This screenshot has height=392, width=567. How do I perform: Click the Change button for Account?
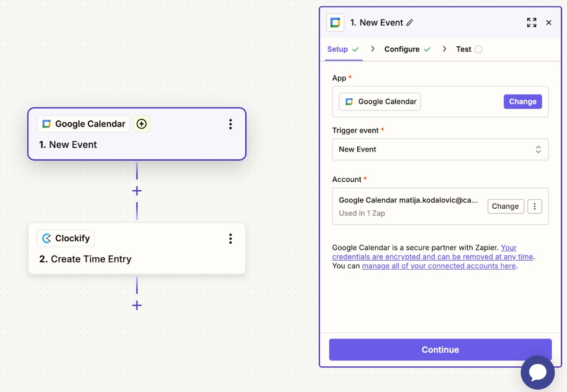tap(506, 206)
